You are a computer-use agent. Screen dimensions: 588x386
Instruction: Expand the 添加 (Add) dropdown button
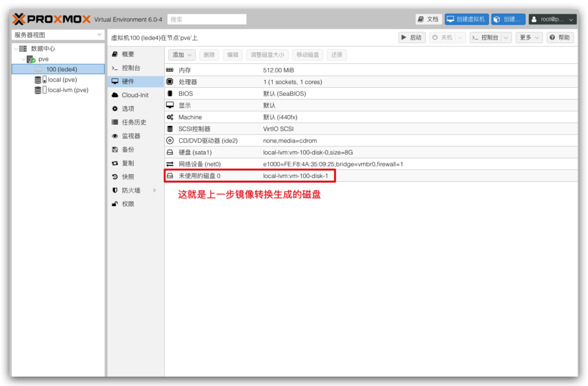[182, 55]
